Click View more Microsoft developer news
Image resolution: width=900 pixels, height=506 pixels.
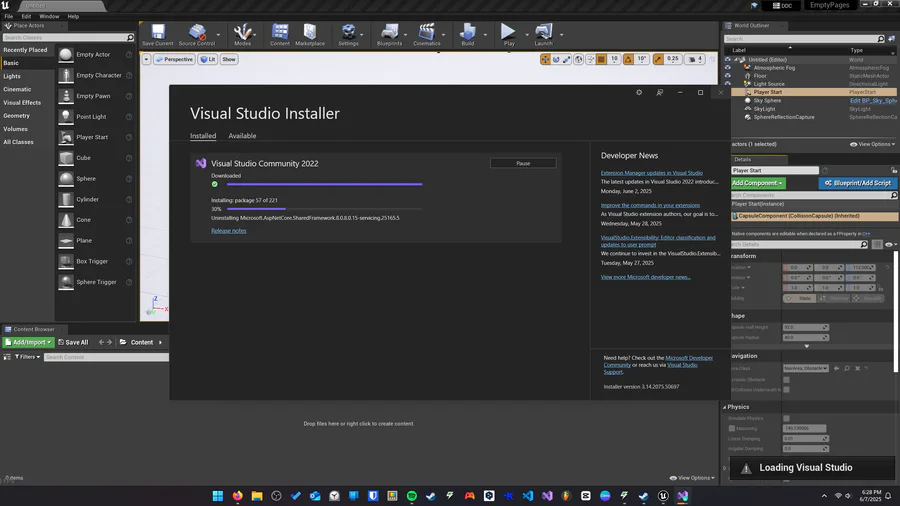(646, 277)
